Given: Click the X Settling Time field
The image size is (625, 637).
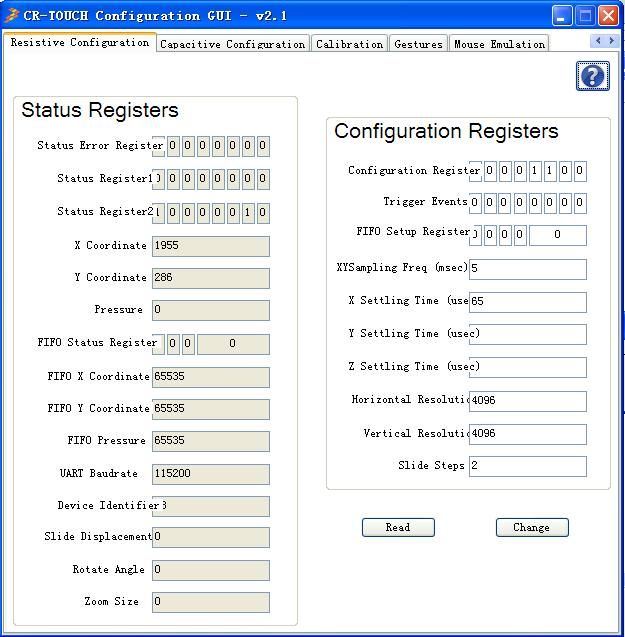Looking at the screenshot, I should tap(527, 302).
